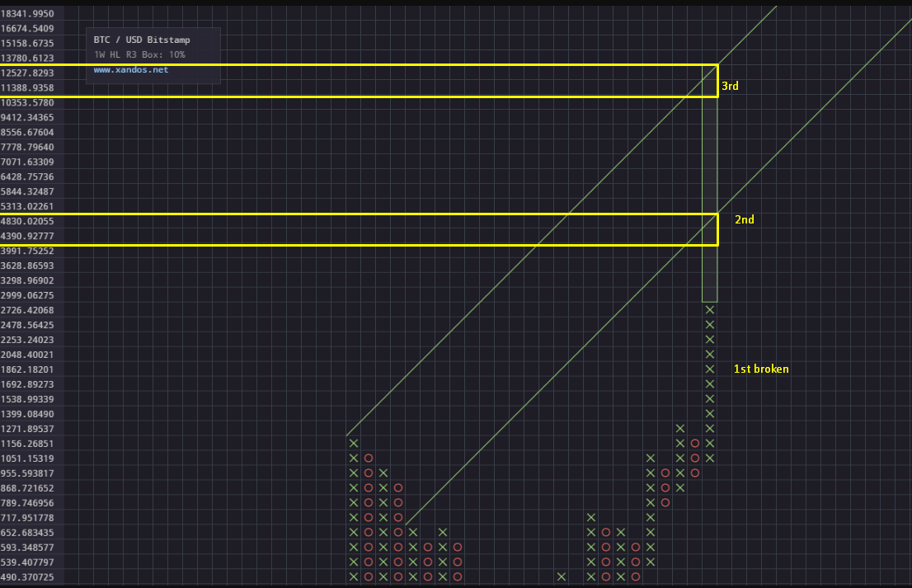Choose axis value 955.593817
This screenshot has height=588, width=912.
(27, 473)
